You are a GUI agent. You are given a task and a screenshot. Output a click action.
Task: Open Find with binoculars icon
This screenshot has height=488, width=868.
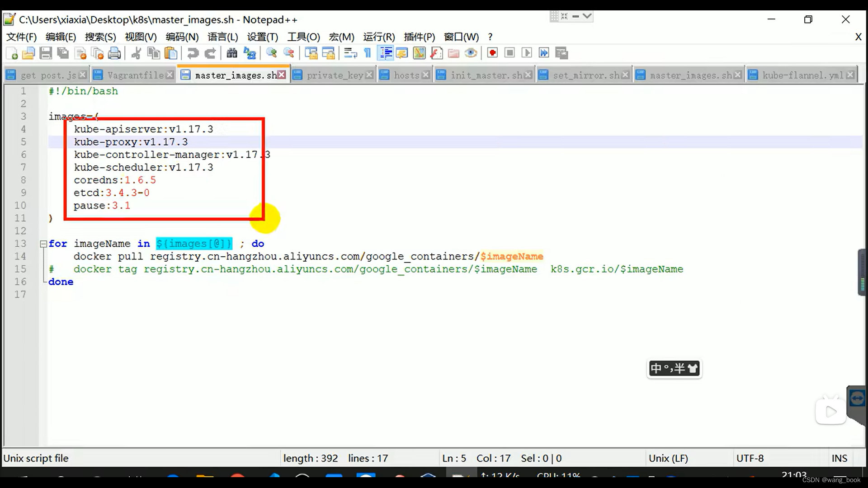point(232,53)
